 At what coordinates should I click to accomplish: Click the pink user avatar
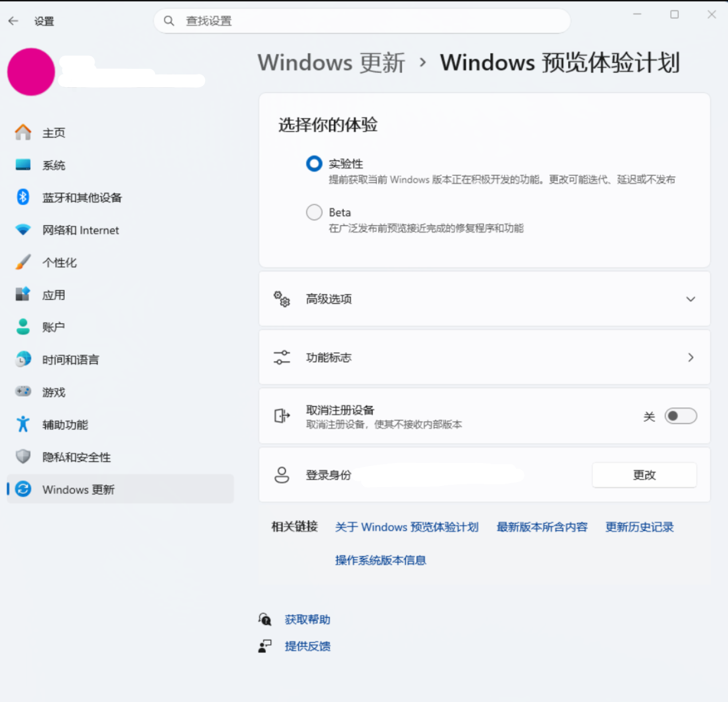tap(31, 72)
